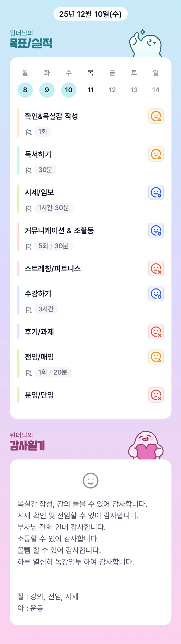Image resolution: width=181 pixels, height=644 pixels.
Task: Select highlighted day 10 in the calendar
Action: 69,90
